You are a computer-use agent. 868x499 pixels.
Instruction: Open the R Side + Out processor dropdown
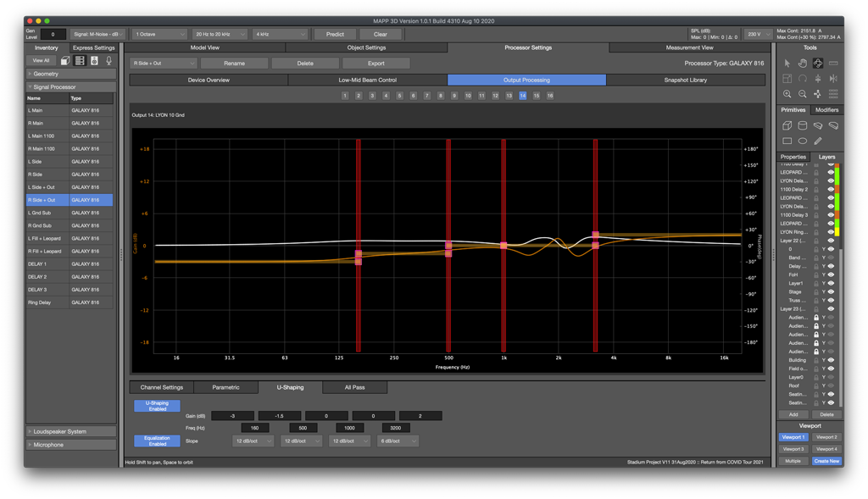[x=163, y=63]
